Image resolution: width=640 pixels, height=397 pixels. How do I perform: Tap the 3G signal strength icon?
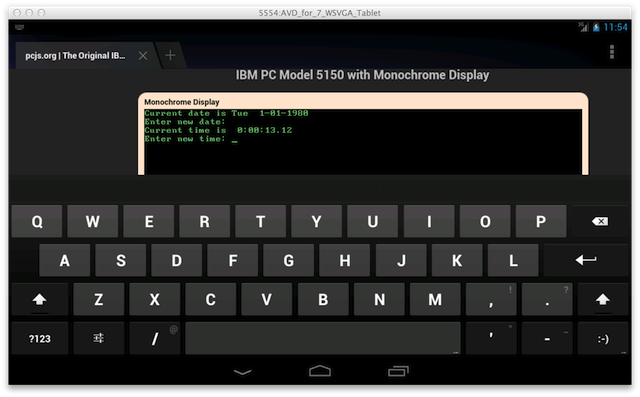click(x=583, y=27)
